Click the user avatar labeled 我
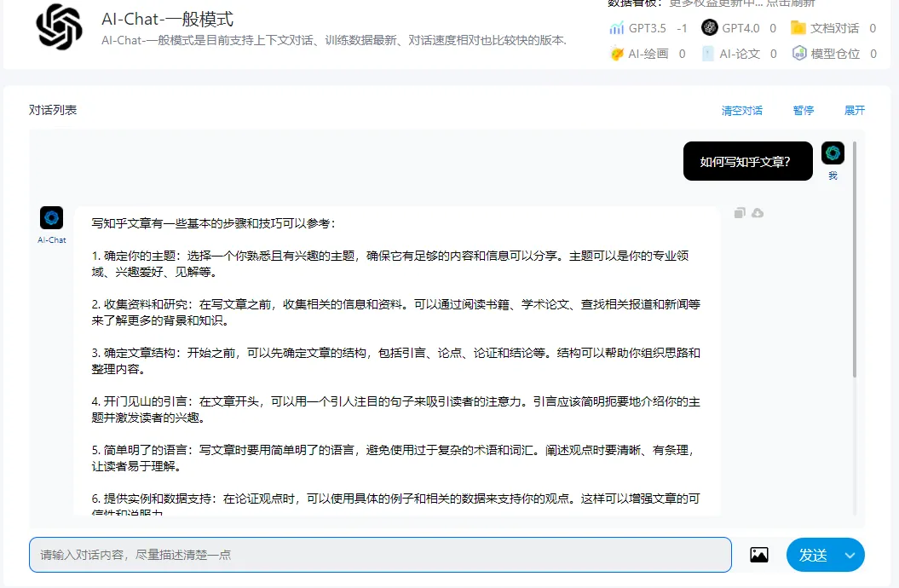899x588 pixels. pyautogui.click(x=833, y=153)
